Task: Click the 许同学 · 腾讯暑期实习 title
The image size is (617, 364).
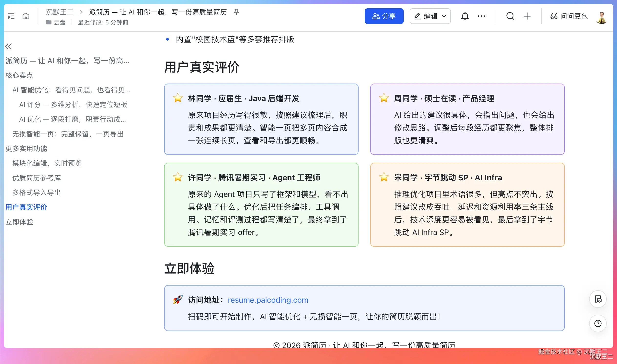Action: [x=254, y=177]
